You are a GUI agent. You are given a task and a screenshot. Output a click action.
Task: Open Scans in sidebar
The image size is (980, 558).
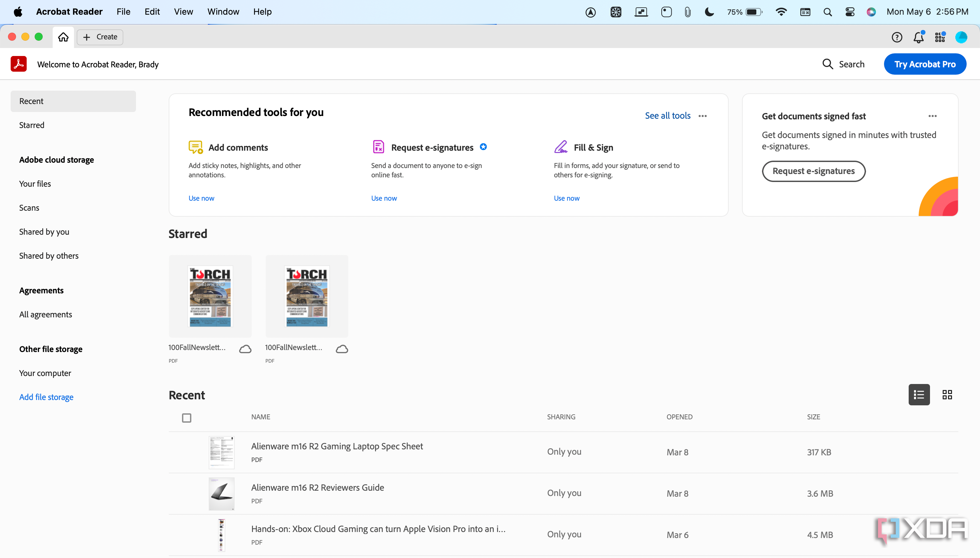29,208
